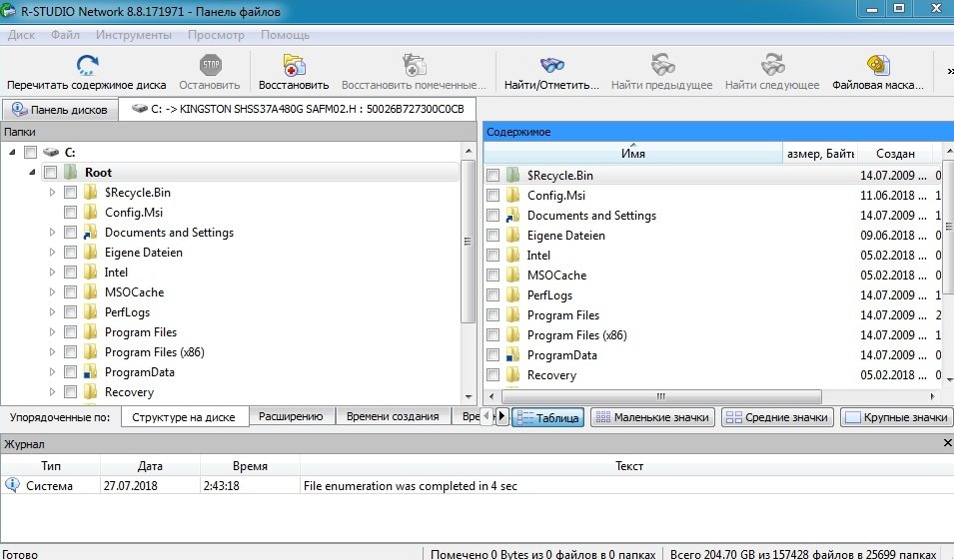Click the Recovery folder icon in contents list

(512, 375)
